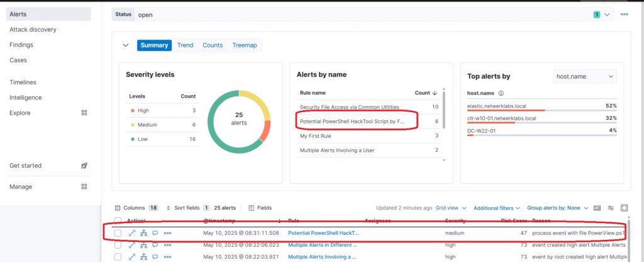Click the Get started rocket icon
Image resolution: width=644 pixels, height=262 pixels.
click(84, 166)
